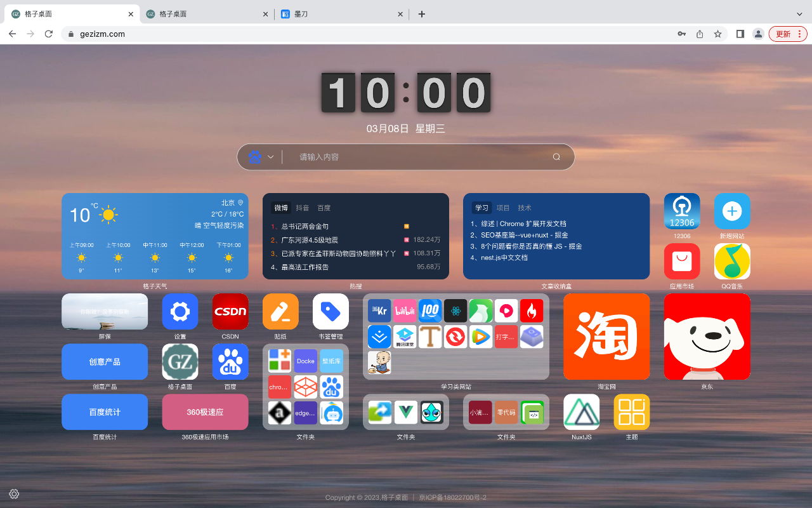
Task: Open the 主题 theme picker icon
Action: pyautogui.click(x=631, y=412)
